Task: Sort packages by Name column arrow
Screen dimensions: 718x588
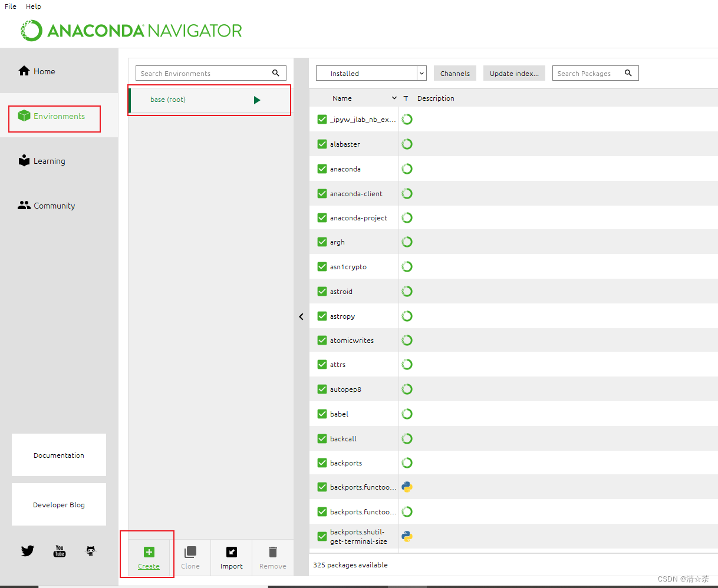Action: pyautogui.click(x=393, y=98)
